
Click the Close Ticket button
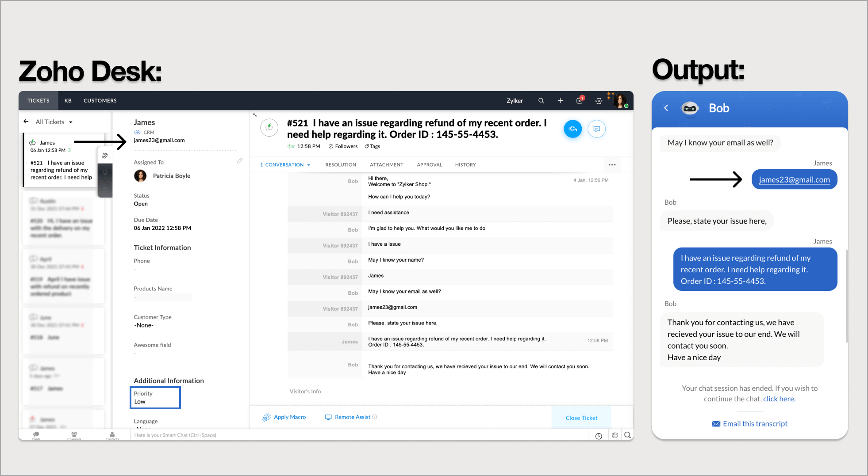tap(581, 418)
